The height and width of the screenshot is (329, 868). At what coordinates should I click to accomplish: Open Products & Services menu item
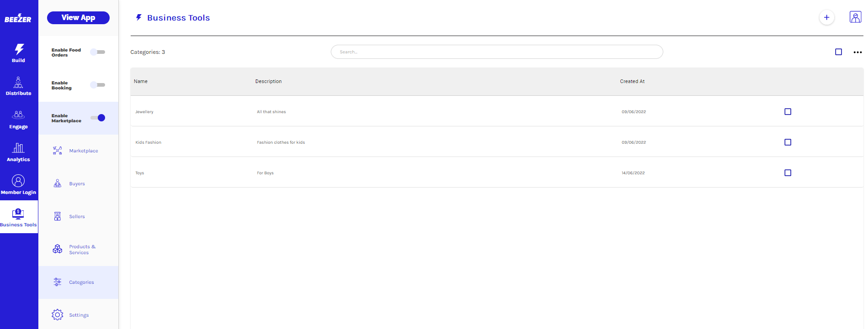[82, 250]
